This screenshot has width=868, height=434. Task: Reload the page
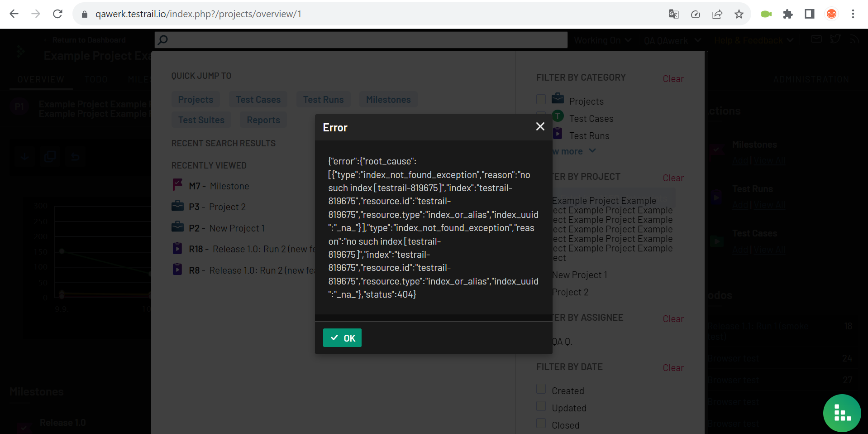click(57, 14)
